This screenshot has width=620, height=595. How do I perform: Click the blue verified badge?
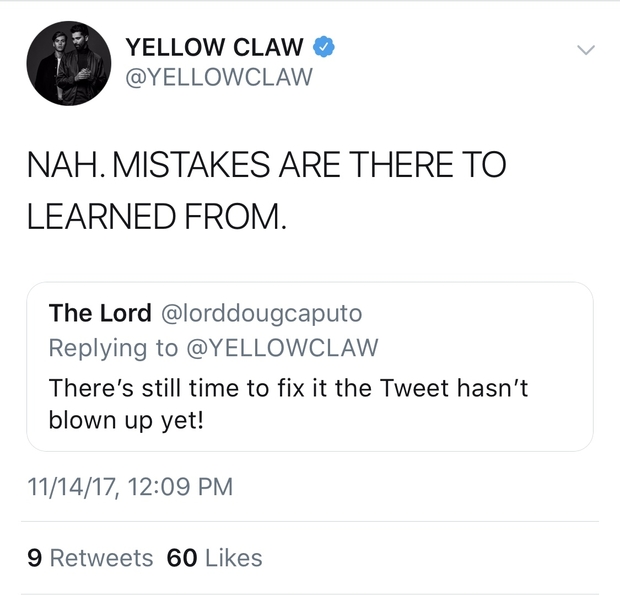pos(325,46)
